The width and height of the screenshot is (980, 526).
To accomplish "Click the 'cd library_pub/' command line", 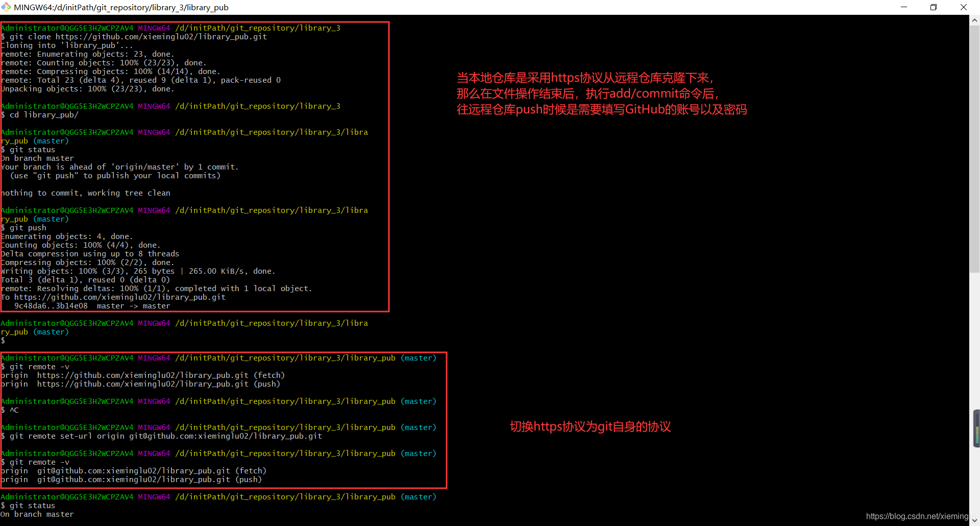I will [x=40, y=115].
